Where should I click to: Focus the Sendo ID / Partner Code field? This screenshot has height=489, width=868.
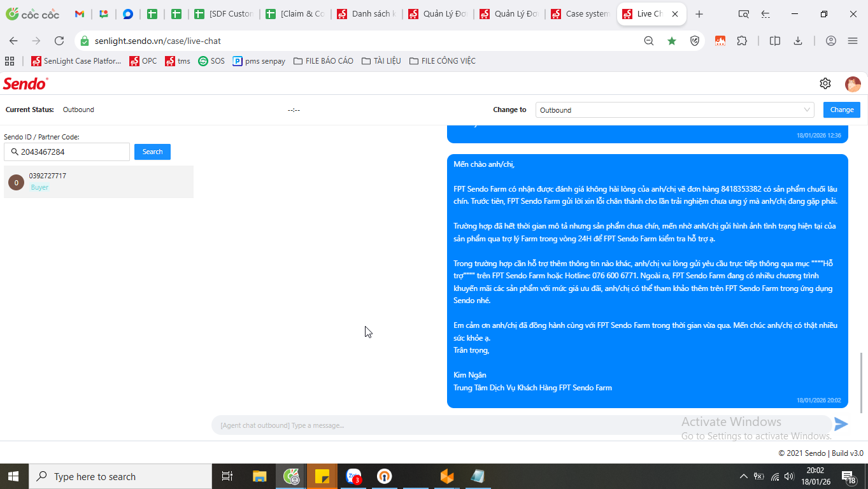pyautogui.click(x=67, y=152)
